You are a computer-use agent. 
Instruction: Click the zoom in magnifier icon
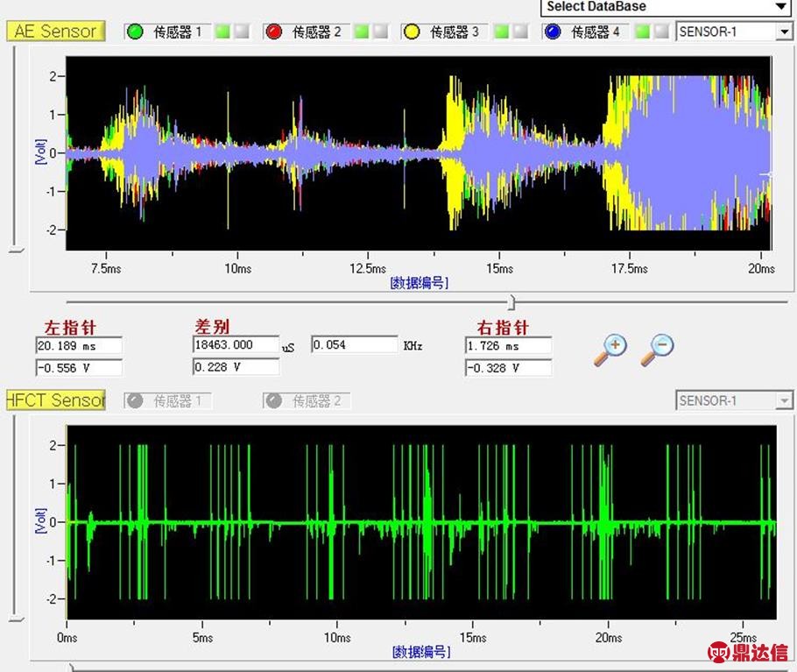tap(610, 350)
